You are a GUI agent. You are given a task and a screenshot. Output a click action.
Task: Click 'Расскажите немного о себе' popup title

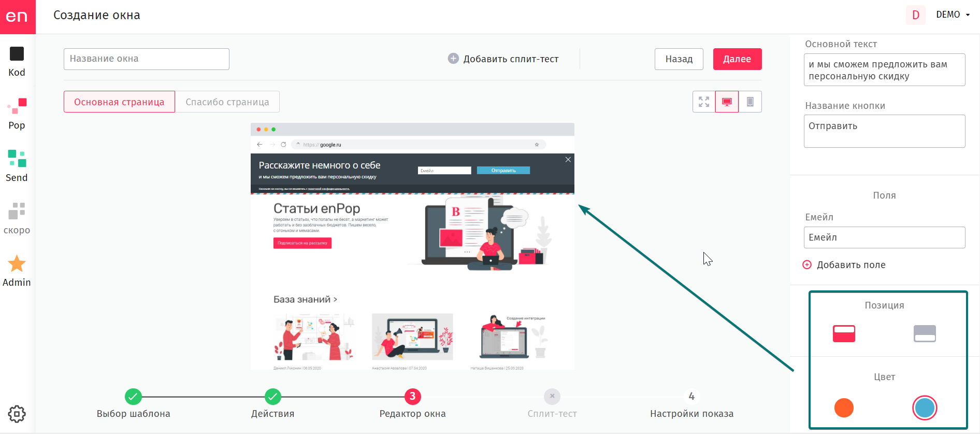pos(320,165)
